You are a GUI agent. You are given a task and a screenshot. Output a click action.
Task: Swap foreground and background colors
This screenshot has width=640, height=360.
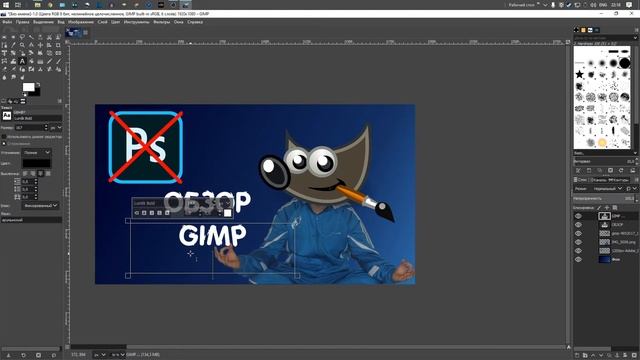tap(38, 84)
